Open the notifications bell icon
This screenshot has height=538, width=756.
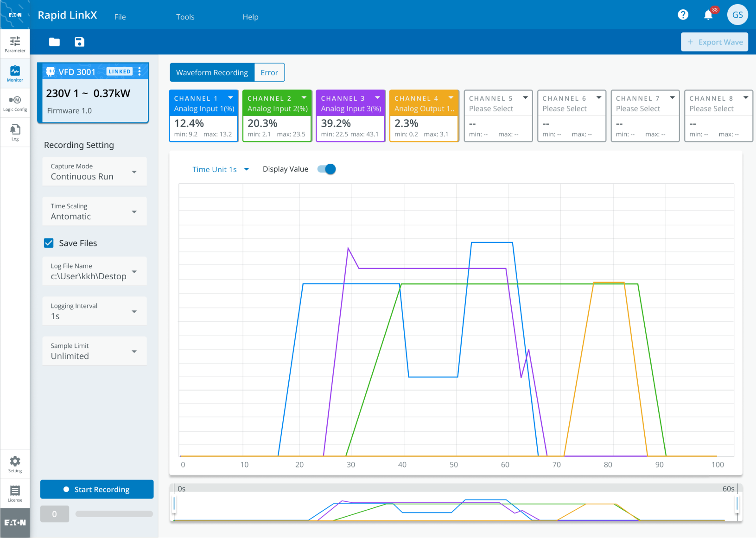tap(708, 15)
